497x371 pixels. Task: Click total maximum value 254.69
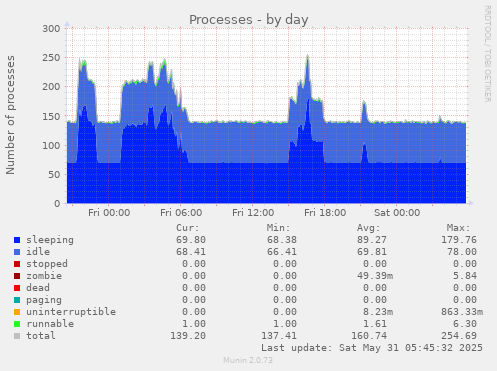point(459,336)
